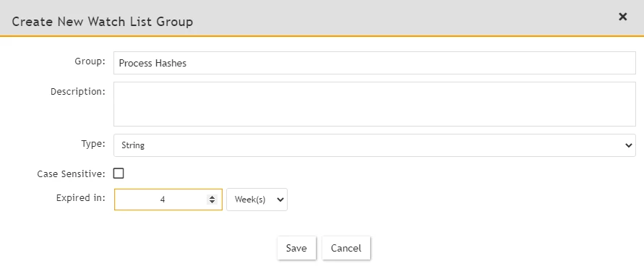Click the dialog title Create New Watch List Group
644x274 pixels.
point(102,22)
